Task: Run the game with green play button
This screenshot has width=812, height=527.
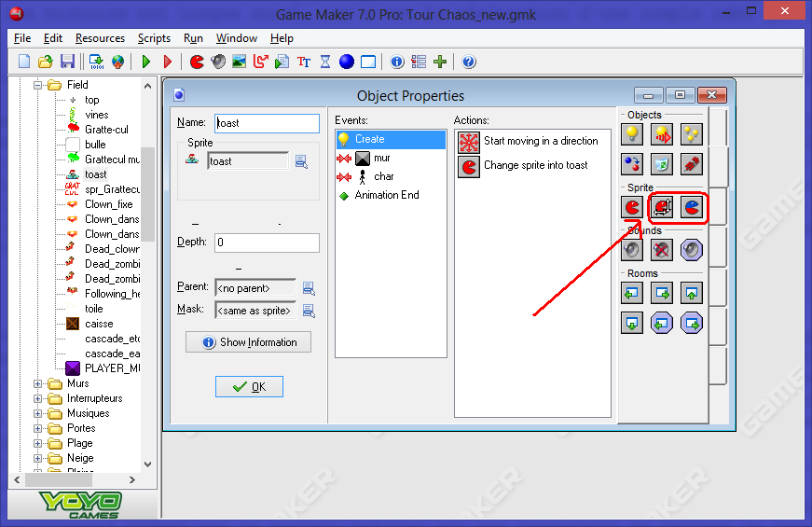Action: (145, 62)
